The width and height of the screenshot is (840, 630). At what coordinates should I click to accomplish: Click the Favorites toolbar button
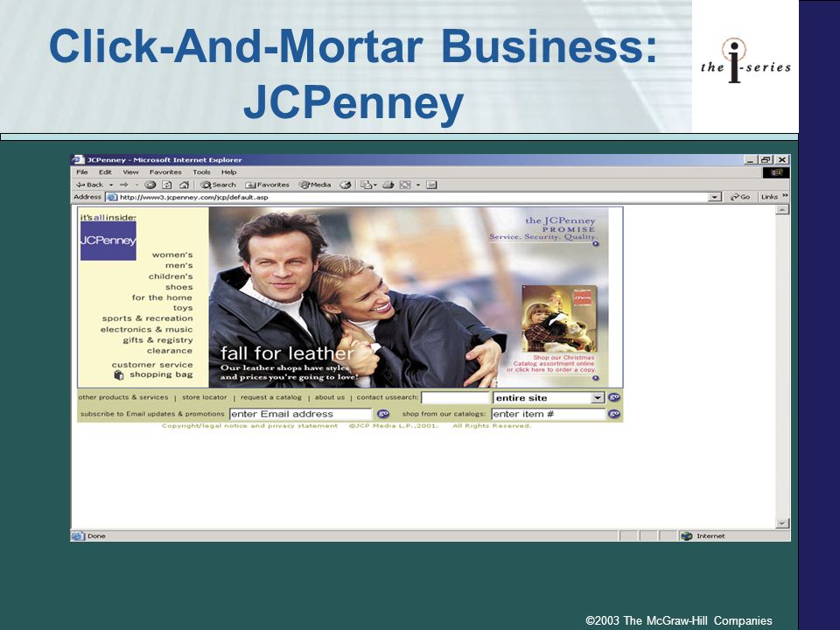point(268,185)
